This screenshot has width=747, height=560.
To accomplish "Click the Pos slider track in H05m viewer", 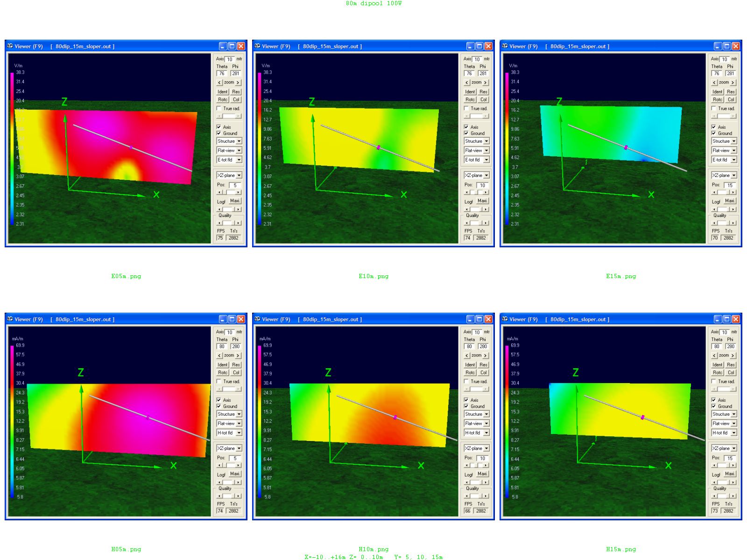I will tap(229, 465).
